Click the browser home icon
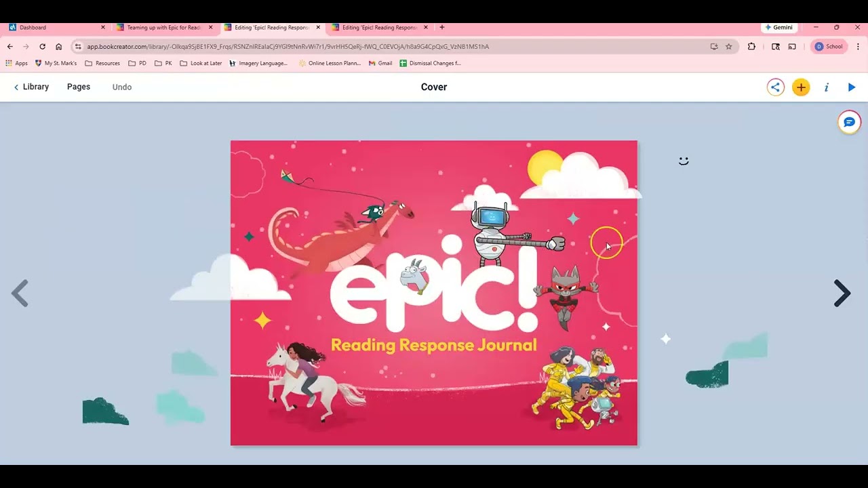Screen dimensions: 868x488 [59, 47]
